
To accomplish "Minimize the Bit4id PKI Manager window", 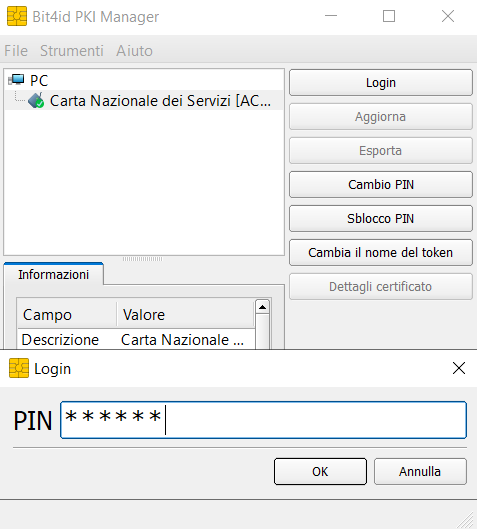I will click(331, 16).
